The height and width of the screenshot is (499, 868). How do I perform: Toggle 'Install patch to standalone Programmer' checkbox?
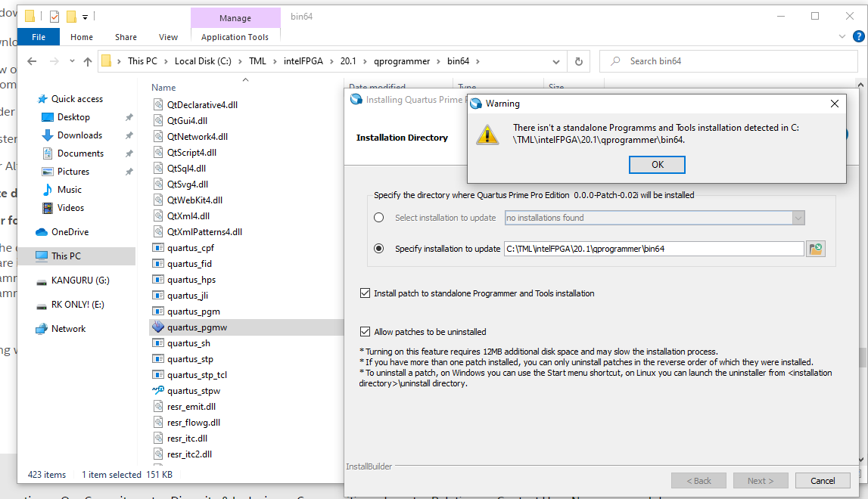point(365,293)
